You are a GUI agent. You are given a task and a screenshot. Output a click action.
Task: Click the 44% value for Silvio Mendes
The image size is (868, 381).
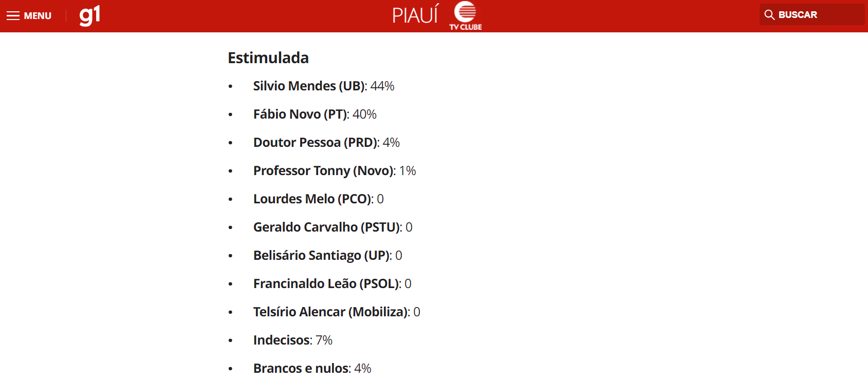point(382,86)
